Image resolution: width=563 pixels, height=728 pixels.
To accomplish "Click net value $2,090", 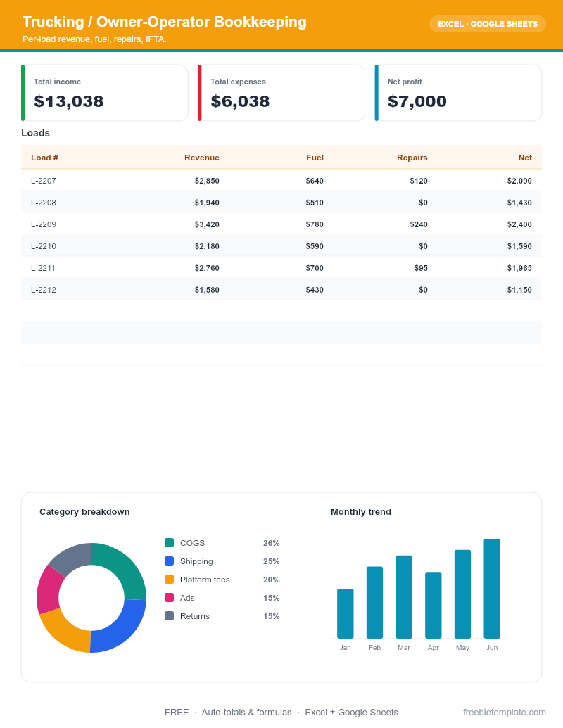I will [519, 181].
